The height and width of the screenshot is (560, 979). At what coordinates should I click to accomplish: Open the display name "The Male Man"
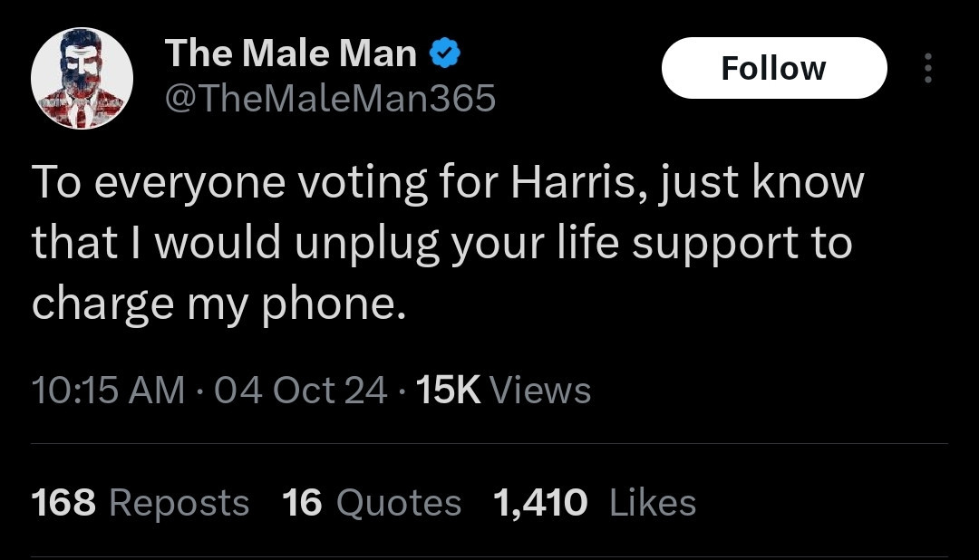(x=290, y=53)
